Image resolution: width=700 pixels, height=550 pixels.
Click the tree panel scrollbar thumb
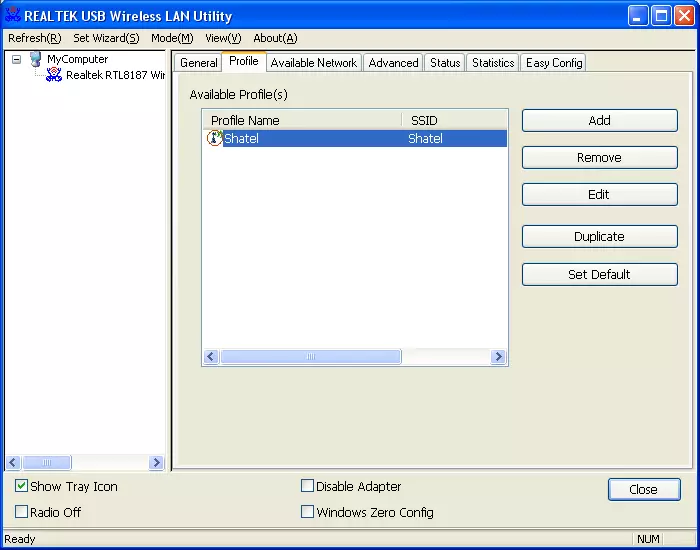47,462
